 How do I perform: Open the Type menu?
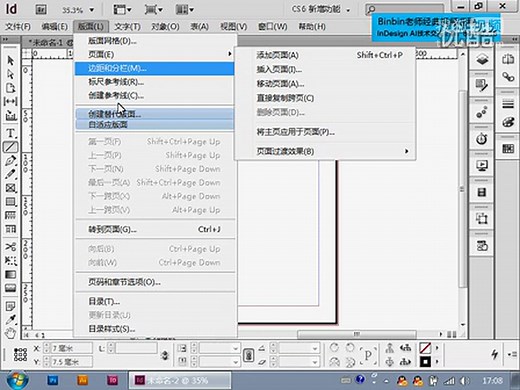127,26
